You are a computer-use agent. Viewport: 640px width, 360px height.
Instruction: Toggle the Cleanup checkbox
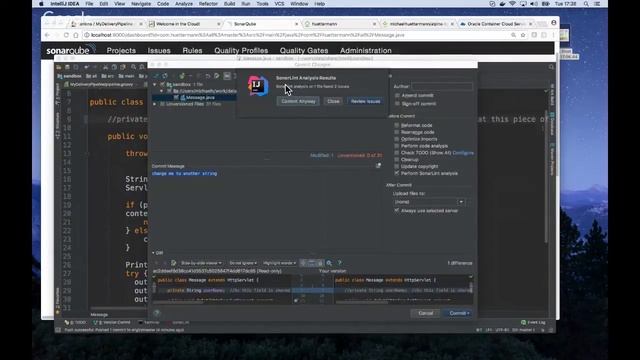point(397,160)
